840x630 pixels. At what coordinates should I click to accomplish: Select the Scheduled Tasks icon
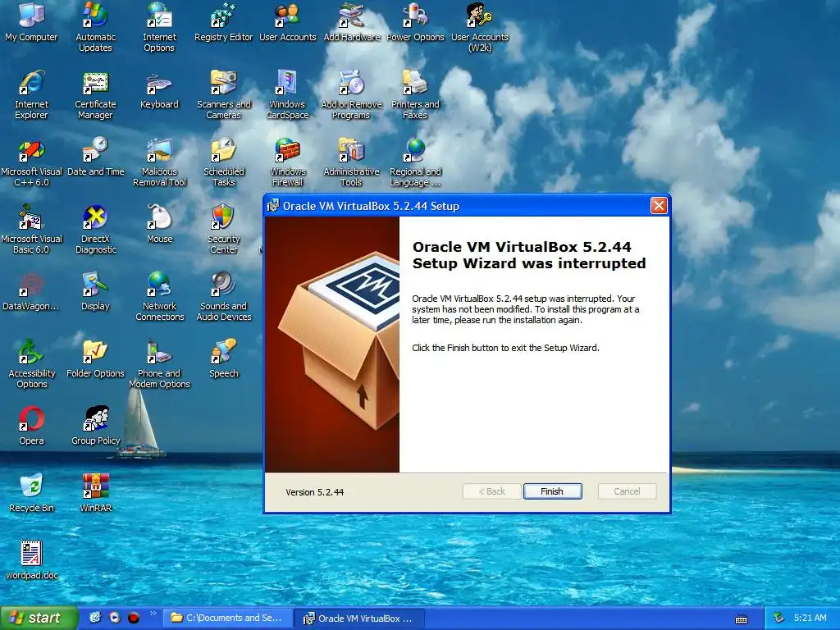click(223, 162)
